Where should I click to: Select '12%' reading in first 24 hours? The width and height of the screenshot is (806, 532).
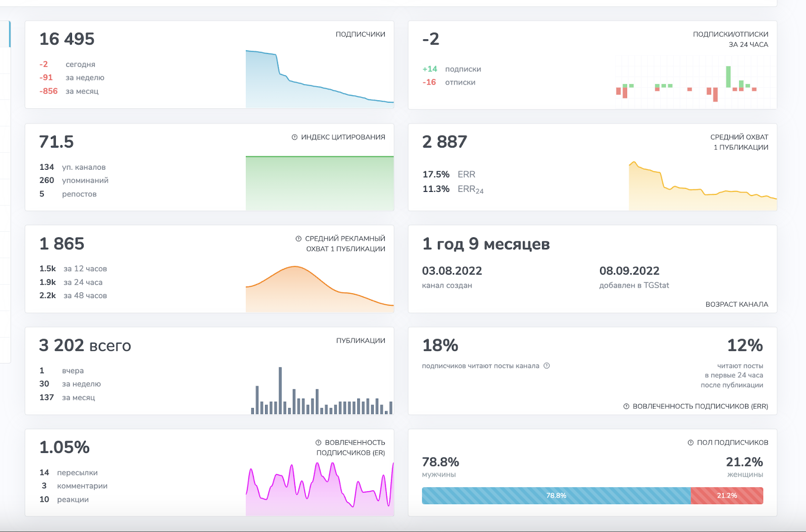coord(745,345)
